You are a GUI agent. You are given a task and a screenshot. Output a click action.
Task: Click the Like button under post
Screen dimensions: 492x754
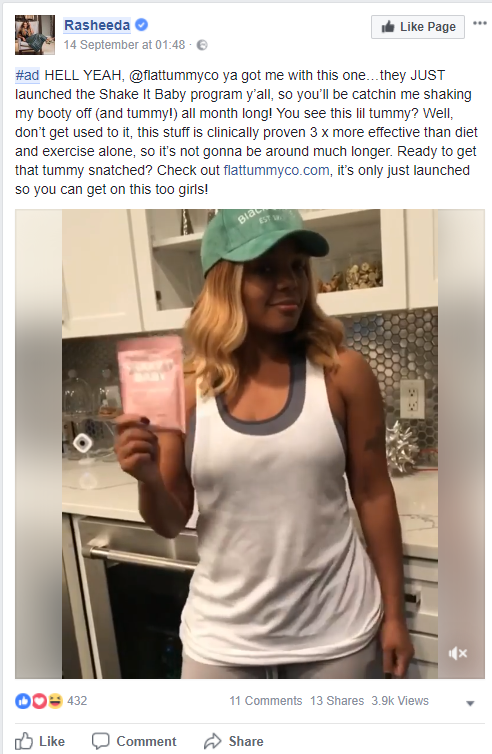pos(39,741)
